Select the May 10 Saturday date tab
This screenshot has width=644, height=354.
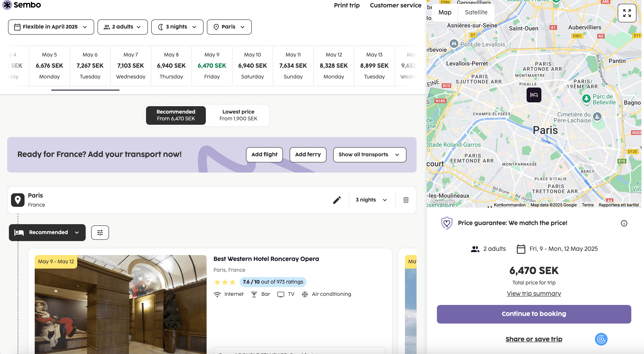pos(252,66)
